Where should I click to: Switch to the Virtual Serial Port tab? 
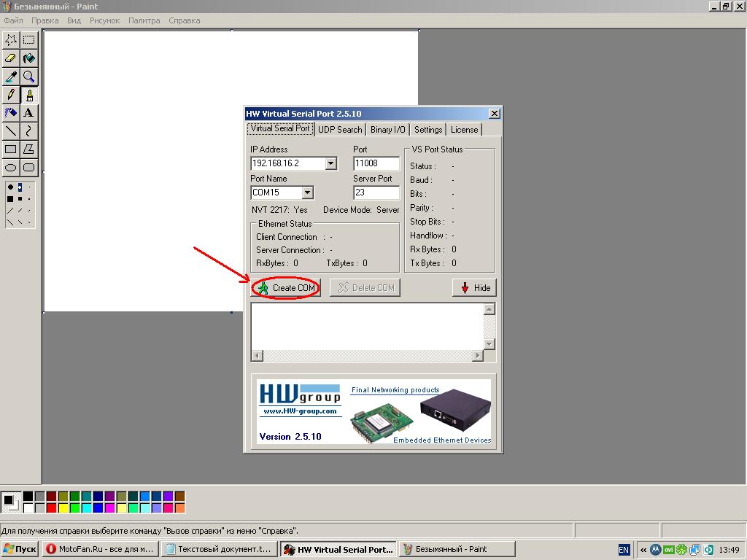point(280,128)
